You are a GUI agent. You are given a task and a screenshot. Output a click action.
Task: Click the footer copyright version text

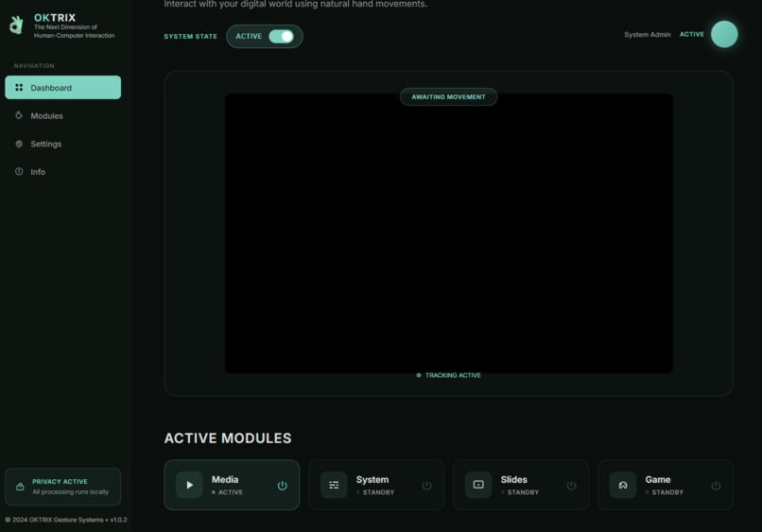[66, 520]
